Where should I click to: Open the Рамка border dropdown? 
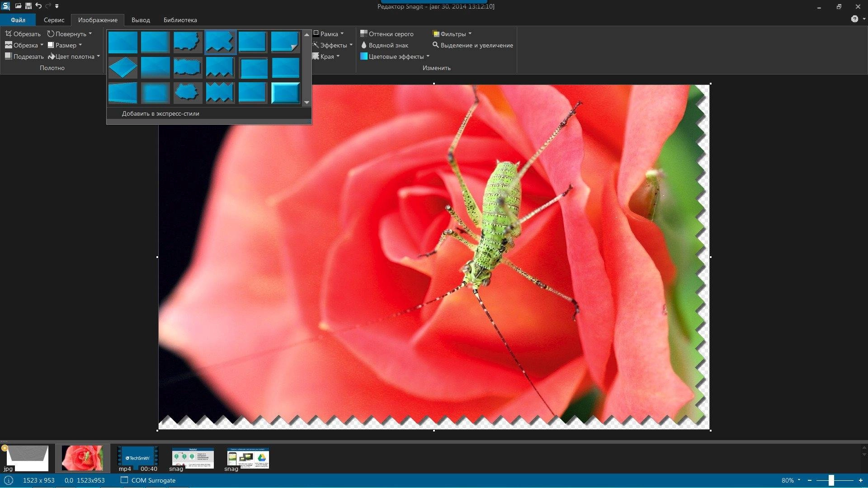tap(329, 34)
